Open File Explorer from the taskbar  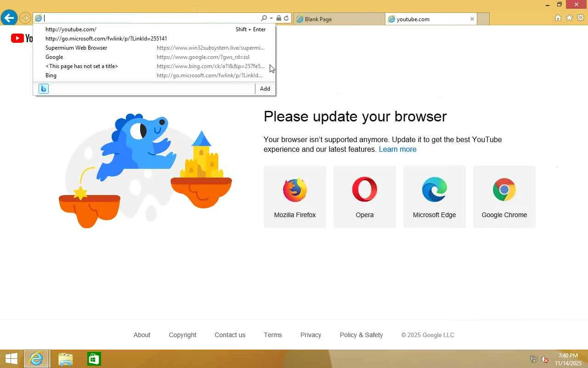(x=66, y=359)
